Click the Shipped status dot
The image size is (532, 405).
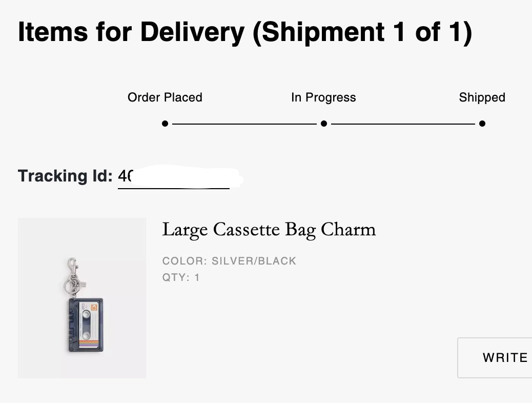coord(482,124)
